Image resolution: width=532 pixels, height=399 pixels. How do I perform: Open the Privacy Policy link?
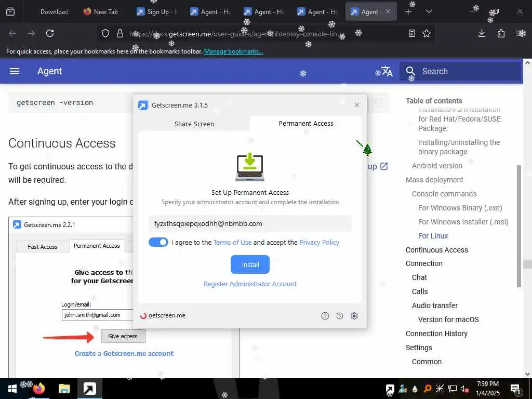(x=320, y=242)
